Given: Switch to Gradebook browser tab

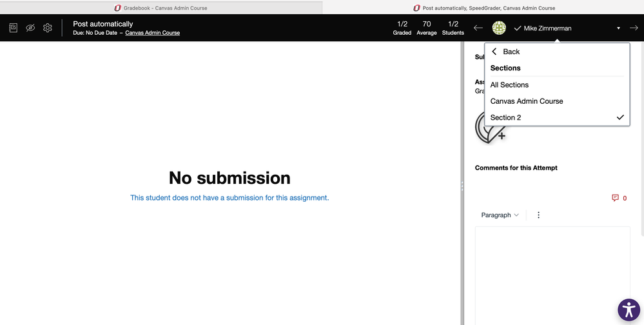Looking at the screenshot, I should [x=161, y=8].
